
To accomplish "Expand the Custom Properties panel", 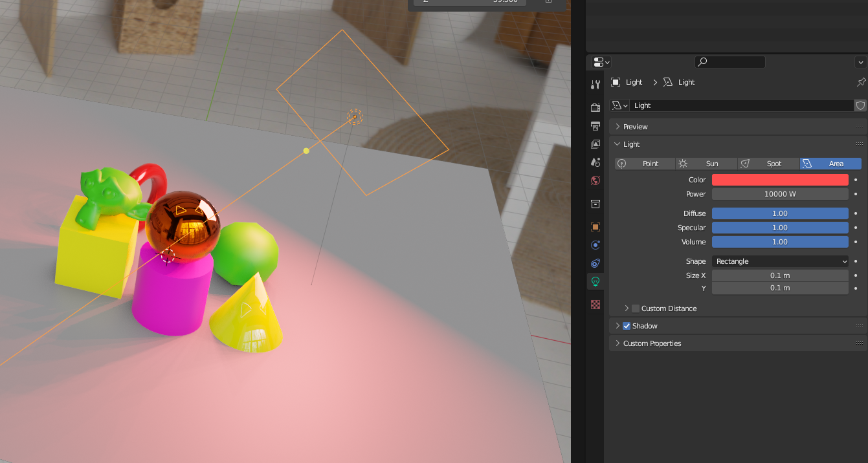I will coord(618,343).
